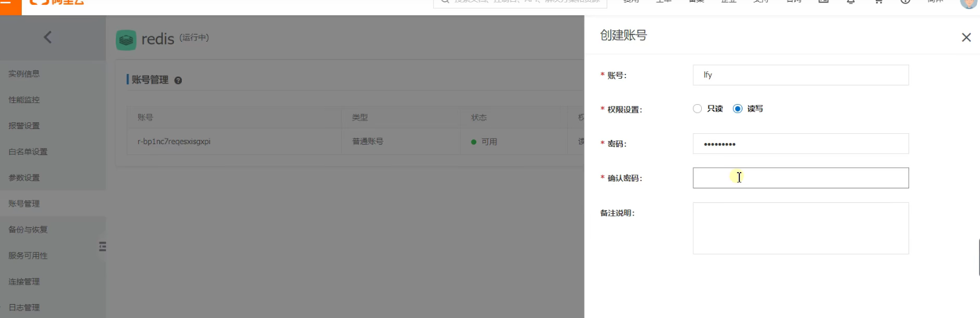Collapse sidebar with the handle icon
The height and width of the screenshot is (318, 980).
[102, 247]
